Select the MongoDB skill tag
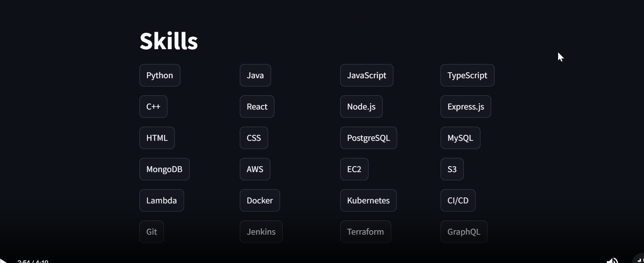Viewport: 644px width, 263px height. point(164,169)
